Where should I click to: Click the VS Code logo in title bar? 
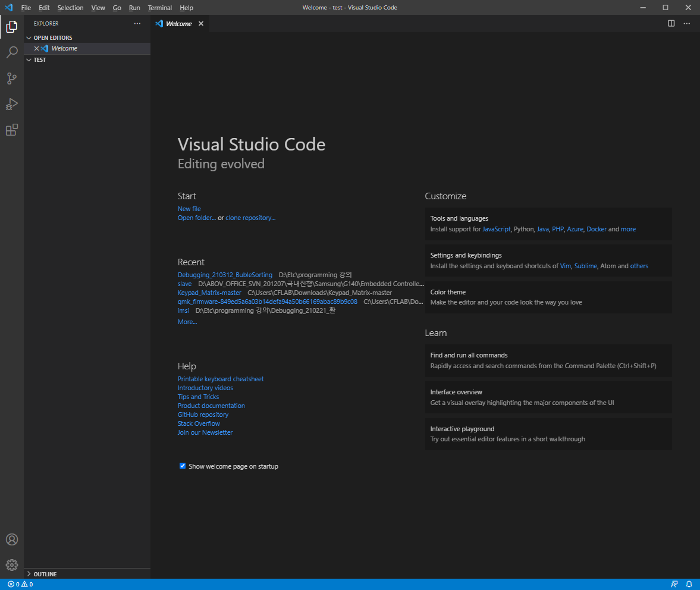pyautogui.click(x=8, y=8)
